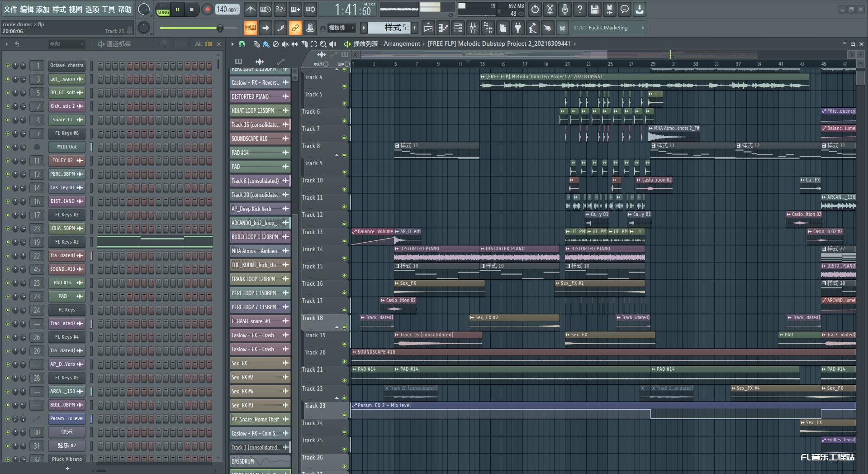Toggle the link/chain button in toolbar

295,28
